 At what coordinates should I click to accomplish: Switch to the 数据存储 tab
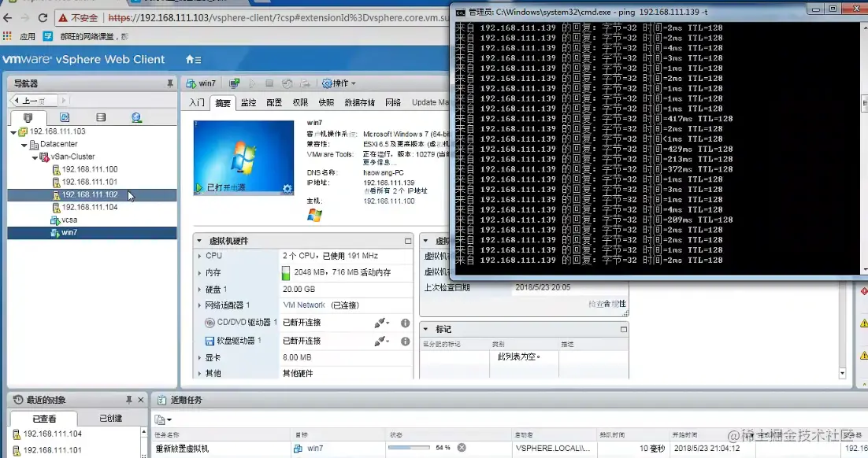click(x=359, y=102)
